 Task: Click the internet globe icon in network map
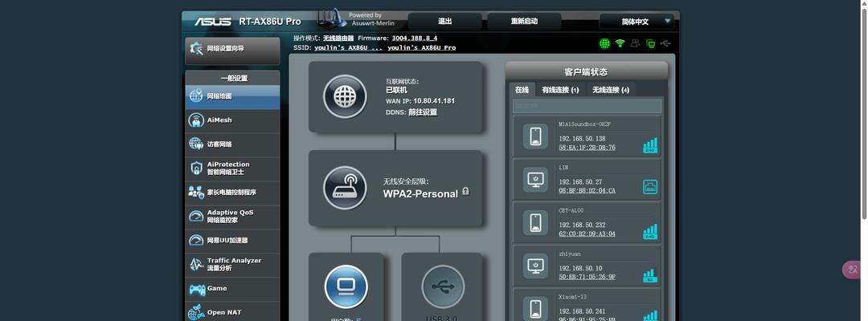click(x=345, y=96)
